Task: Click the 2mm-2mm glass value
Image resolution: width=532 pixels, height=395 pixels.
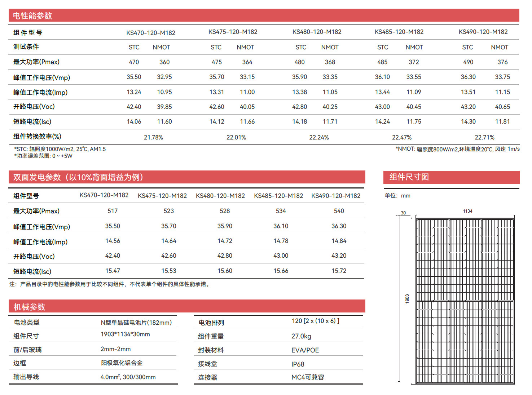Action: [115, 349]
